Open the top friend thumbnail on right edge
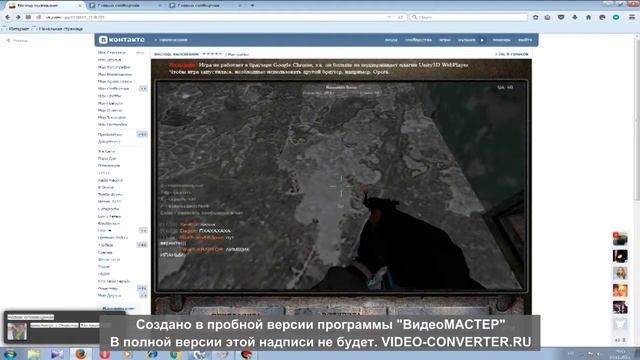 click(x=620, y=238)
